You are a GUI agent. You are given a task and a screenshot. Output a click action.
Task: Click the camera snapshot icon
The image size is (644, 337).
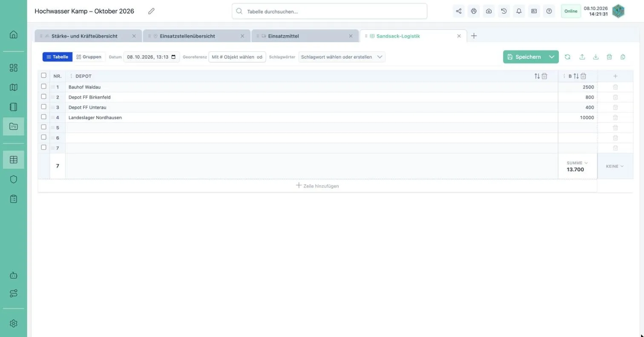pyautogui.click(x=489, y=12)
